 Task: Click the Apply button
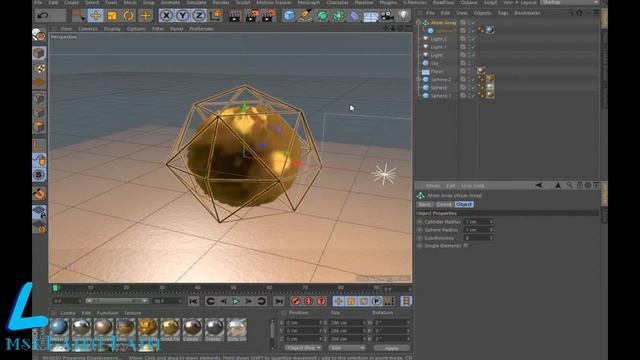tap(391, 348)
